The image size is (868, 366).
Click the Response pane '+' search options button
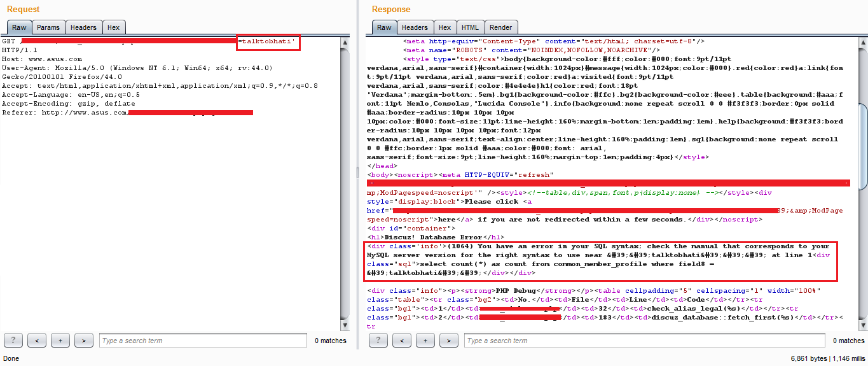[x=425, y=340]
